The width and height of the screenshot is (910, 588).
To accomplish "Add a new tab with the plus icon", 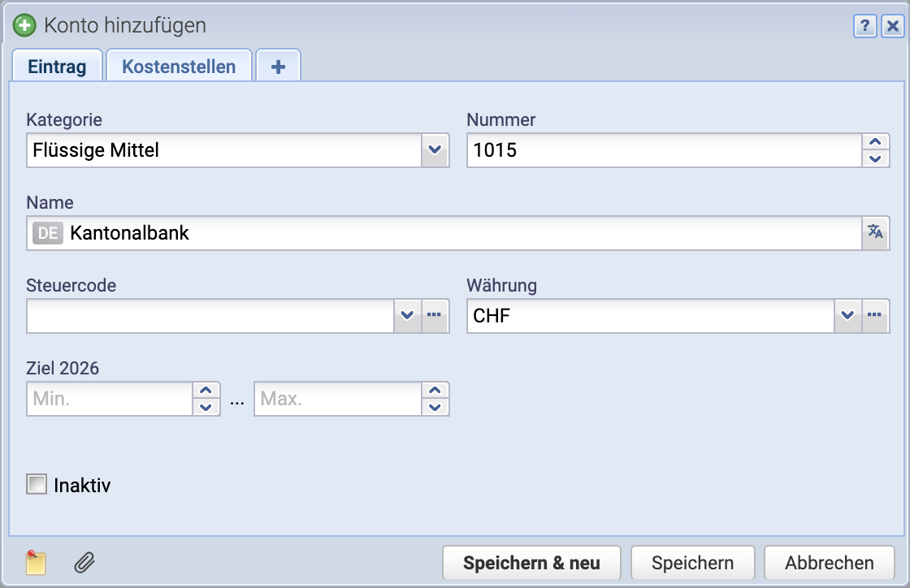I will (278, 65).
